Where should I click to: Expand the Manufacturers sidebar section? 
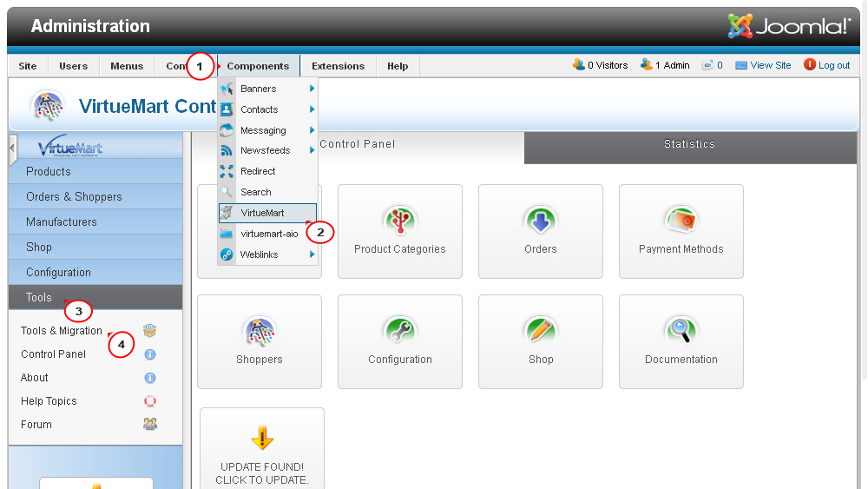click(x=95, y=222)
